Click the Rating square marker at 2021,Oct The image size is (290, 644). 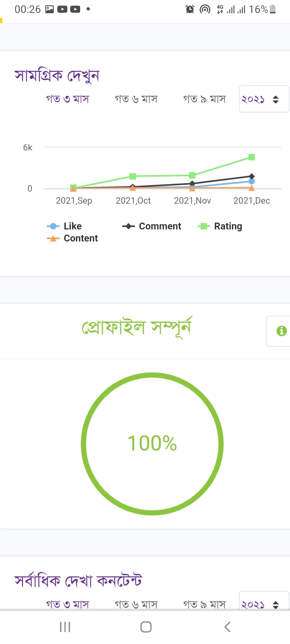point(133,176)
